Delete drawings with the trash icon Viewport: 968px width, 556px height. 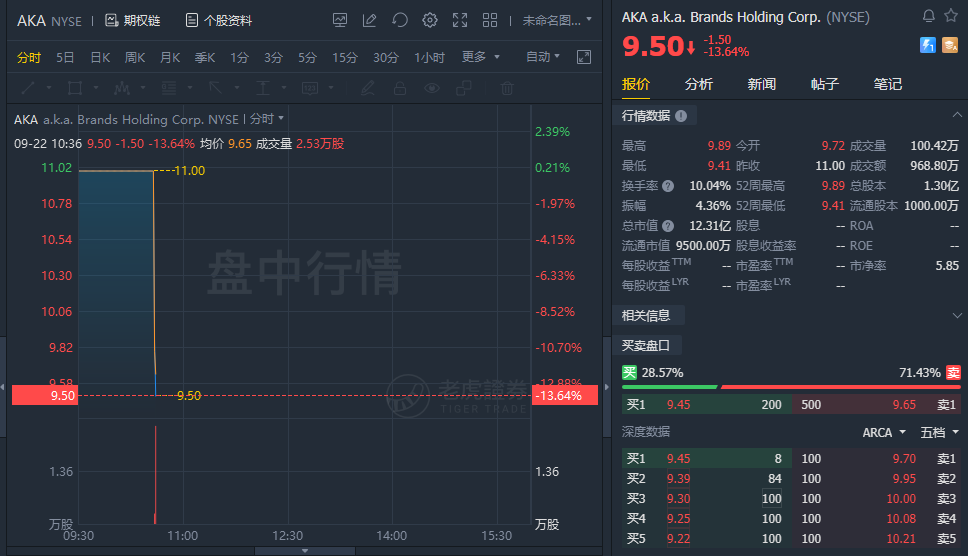pos(507,88)
